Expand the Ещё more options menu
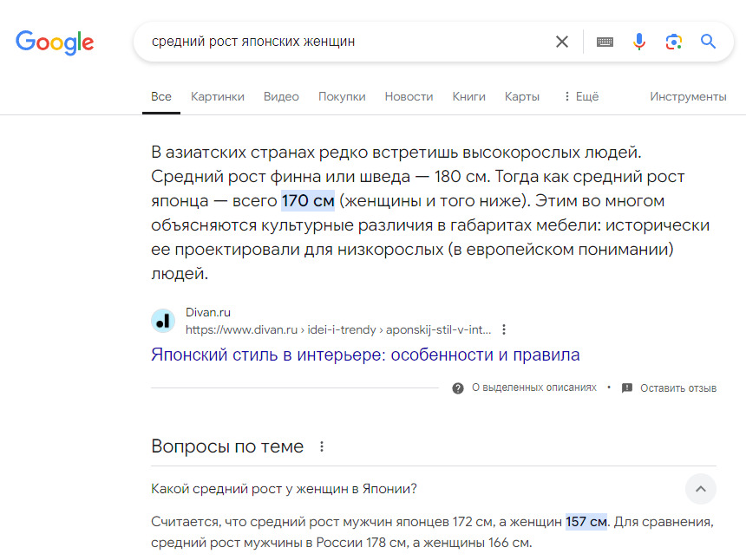Viewport: 746px width, 560px height. (580, 96)
